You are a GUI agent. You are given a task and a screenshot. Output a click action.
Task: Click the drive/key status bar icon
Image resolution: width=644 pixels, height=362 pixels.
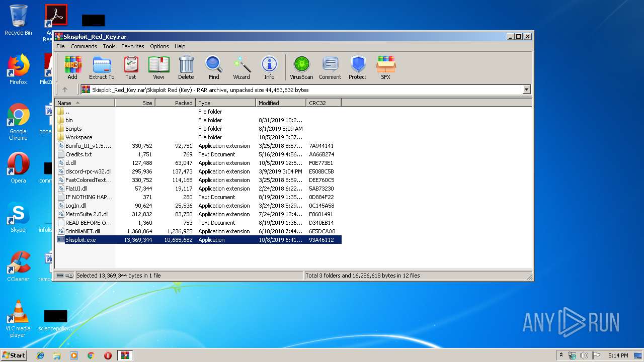pos(65,276)
